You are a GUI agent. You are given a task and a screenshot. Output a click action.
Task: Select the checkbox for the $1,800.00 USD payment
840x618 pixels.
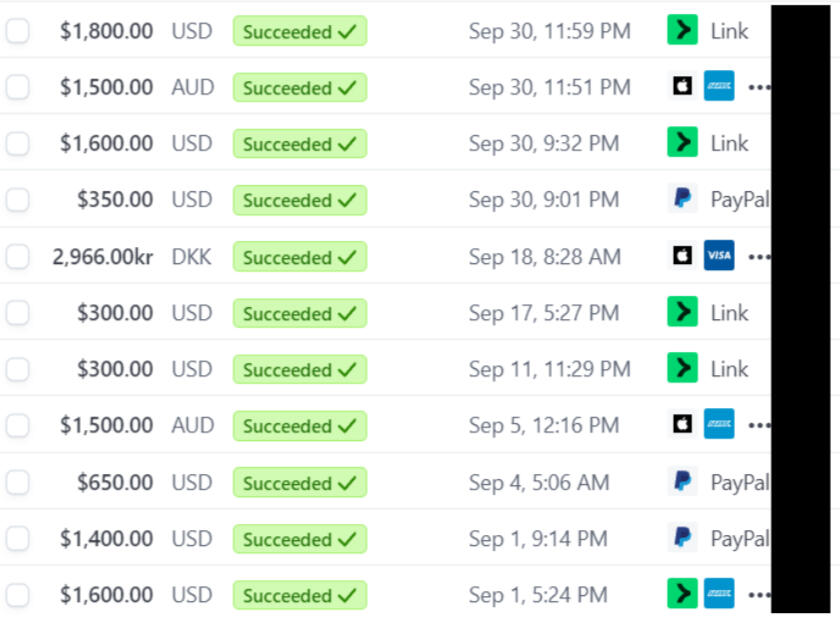click(x=18, y=31)
